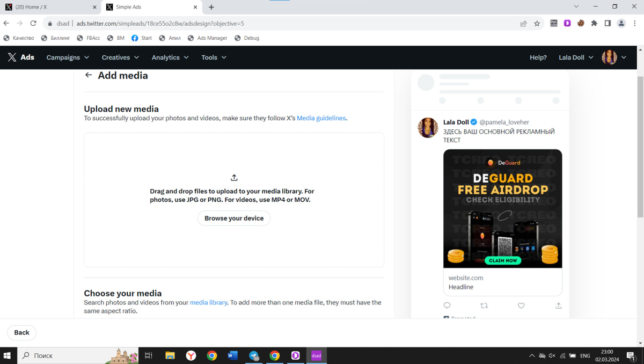This screenshot has width=644, height=364.
Task: Open the notification center icon
Action: click(x=631, y=355)
